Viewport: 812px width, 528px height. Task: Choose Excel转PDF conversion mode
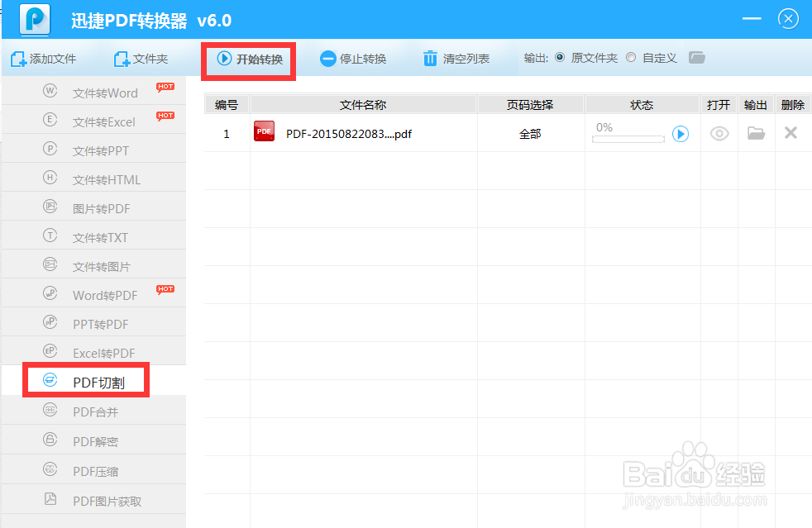point(93,352)
